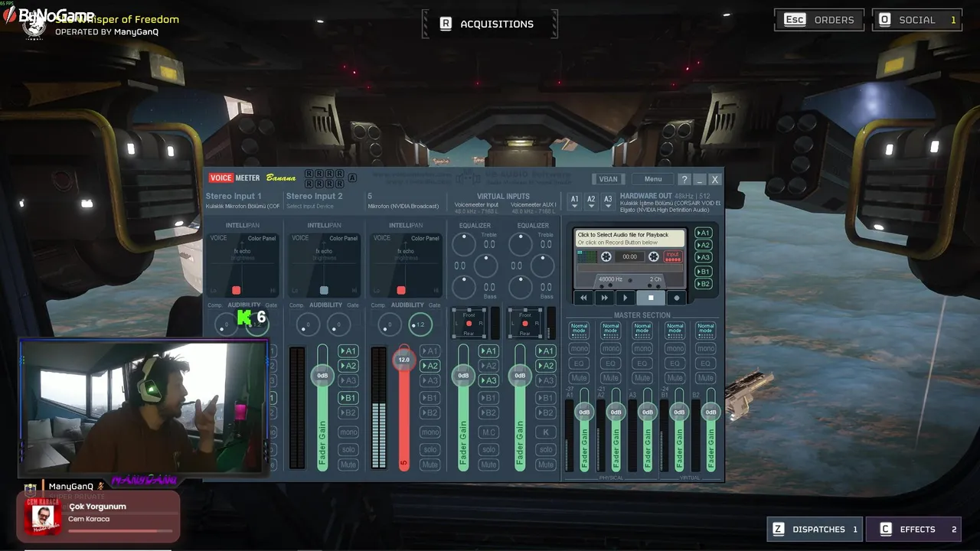Mute hardware input 3 strip
This screenshot has height=551, width=980.
pos(430,465)
